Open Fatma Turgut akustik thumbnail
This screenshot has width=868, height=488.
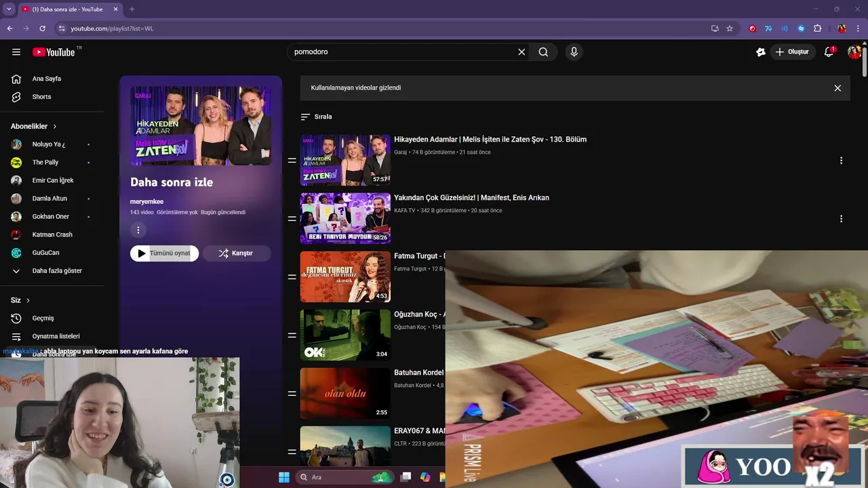coord(345,277)
